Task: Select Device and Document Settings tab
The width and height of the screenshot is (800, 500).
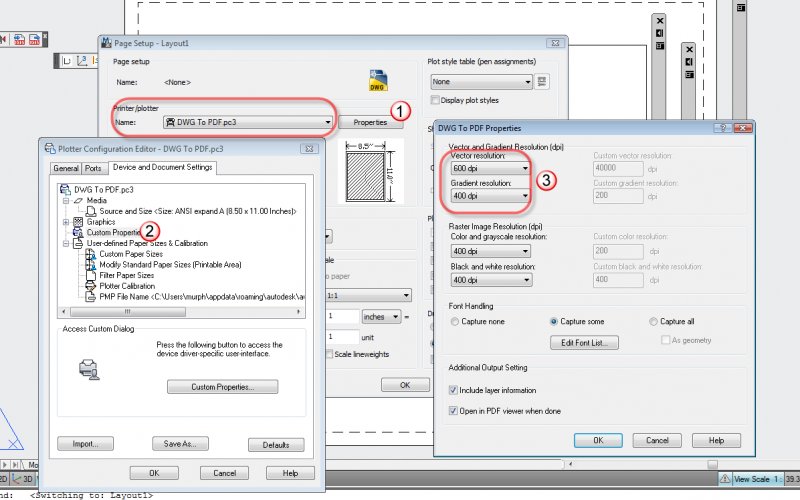Action: tap(162, 167)
